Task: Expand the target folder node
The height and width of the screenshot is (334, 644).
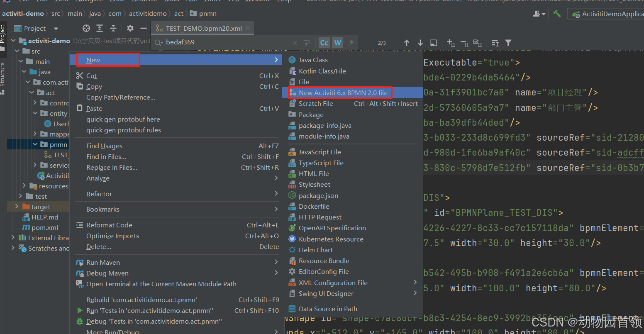Action: pos(17,207)
